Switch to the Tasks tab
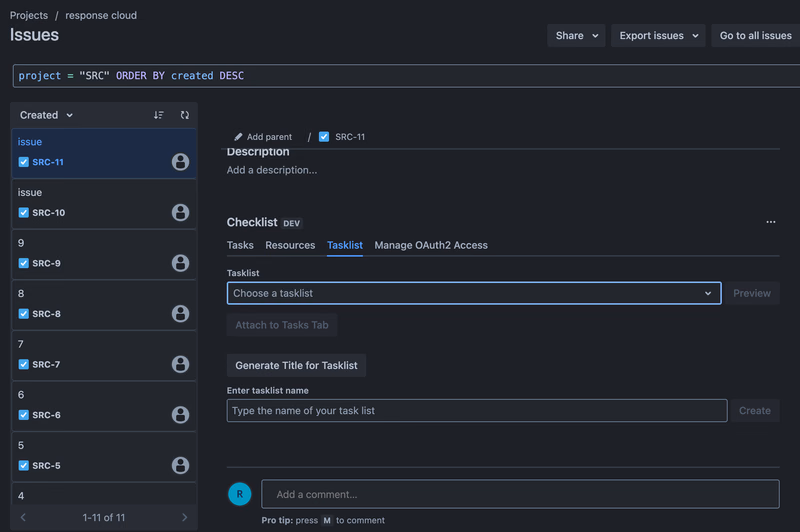 (x=240, y=245)
